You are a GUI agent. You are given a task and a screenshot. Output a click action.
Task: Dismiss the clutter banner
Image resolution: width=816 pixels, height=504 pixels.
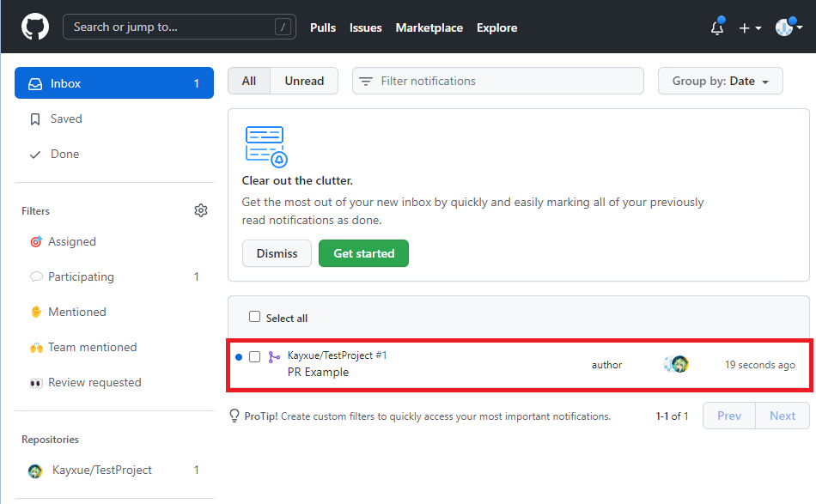point(277,253)
